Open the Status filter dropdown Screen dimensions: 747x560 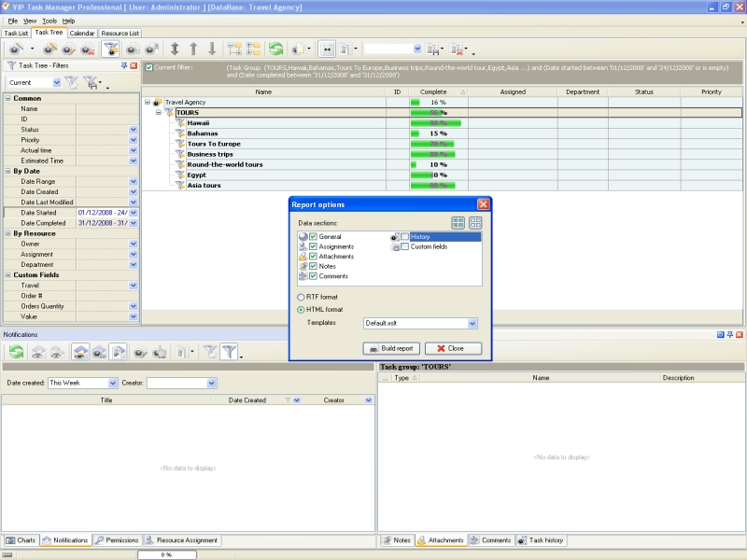tap(133, 130)
